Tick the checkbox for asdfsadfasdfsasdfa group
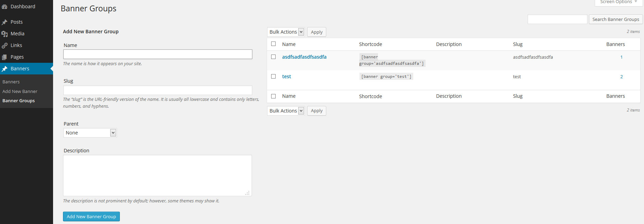 click(x=273, y=57)
